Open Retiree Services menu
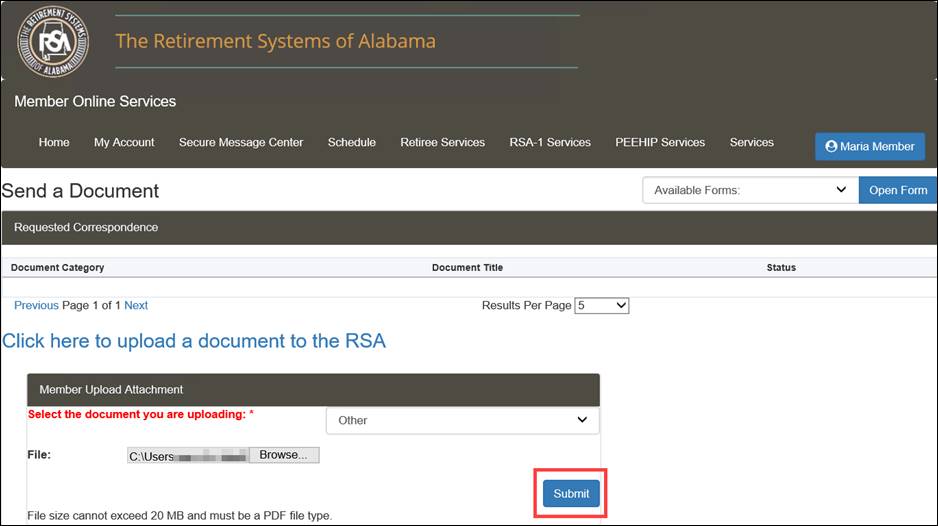 click(443, 142)
